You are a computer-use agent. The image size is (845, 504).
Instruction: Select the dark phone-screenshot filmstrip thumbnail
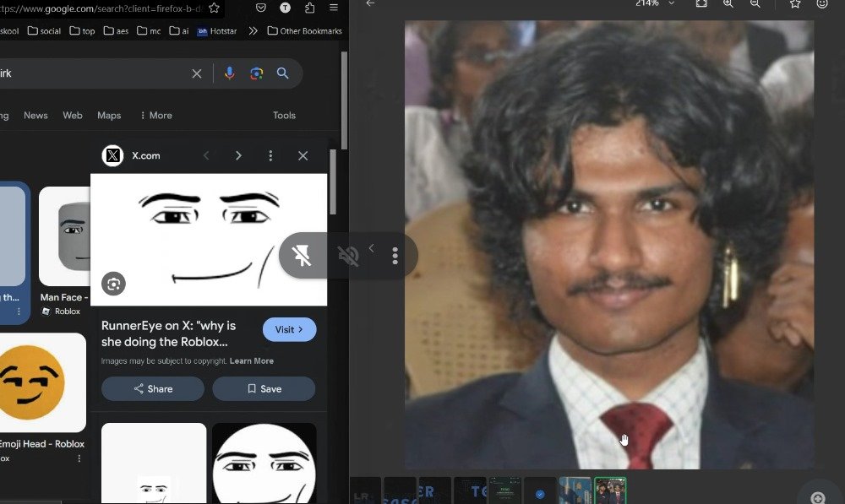(x=505, y=490)
